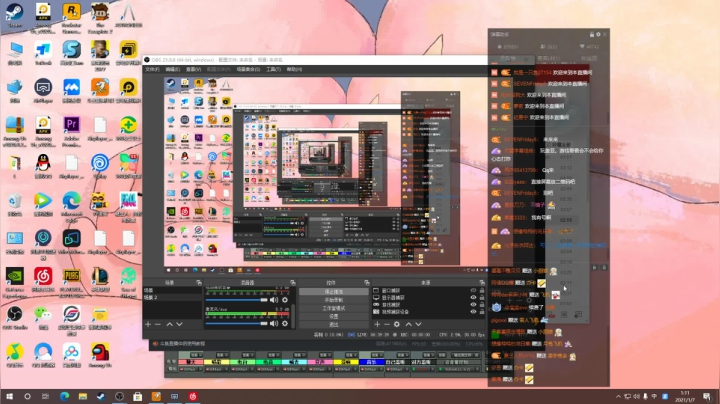Click the Windows Start button
This screenshot has height=404, width=720.
(x=9, y=397)
